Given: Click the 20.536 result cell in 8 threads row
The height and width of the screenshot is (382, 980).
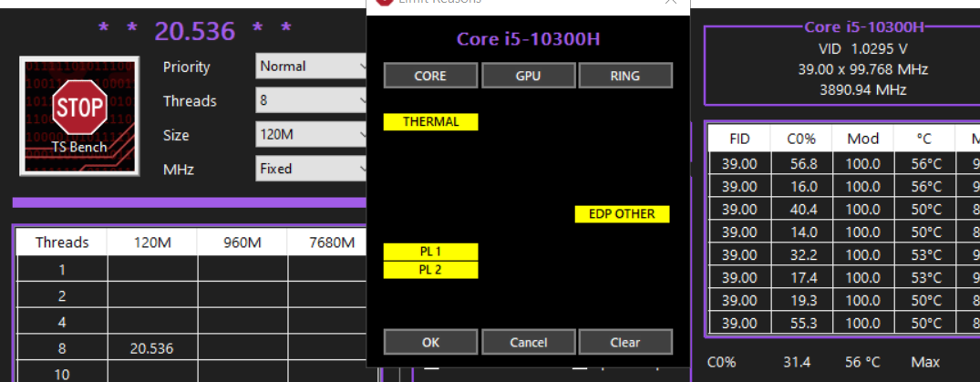Looking at the screenshot, I should click(152, 348).
